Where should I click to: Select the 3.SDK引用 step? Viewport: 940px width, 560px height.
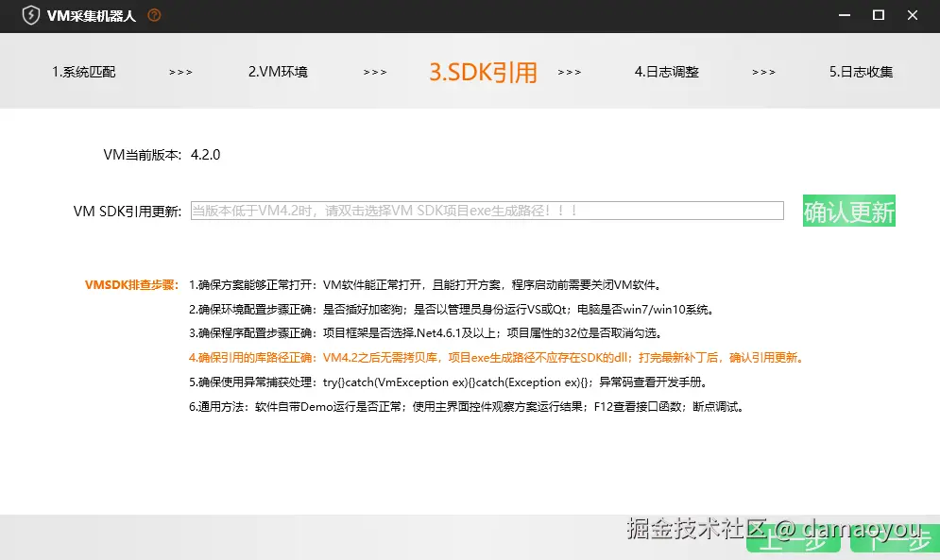(483, 73)
